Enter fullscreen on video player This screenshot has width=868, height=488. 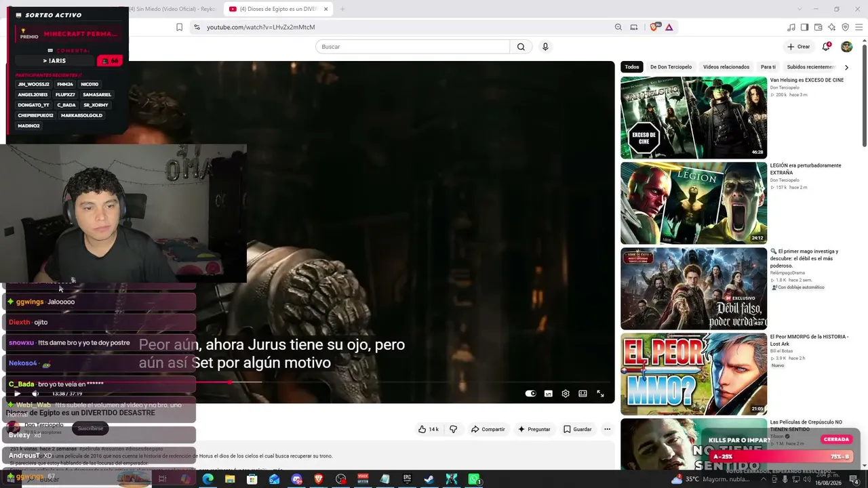point(600,394)
